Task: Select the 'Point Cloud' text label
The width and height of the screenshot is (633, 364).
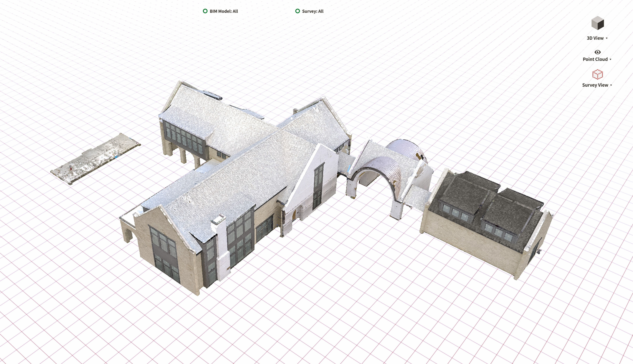Action: pos(595,59)
